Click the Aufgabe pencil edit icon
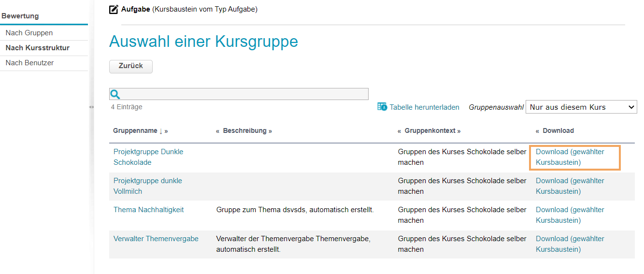Image resolution: width=644 pixels, height=274 pixels. (x=114, y=9)
